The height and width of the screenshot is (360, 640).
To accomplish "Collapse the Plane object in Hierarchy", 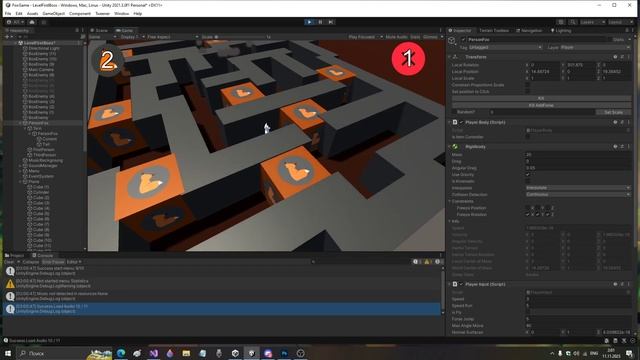I will (x=20, y=182).
